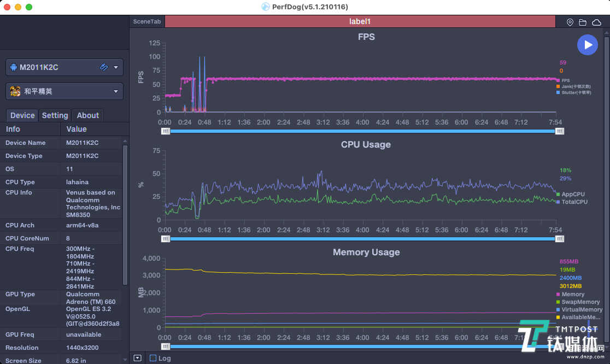Click the Info column header

pyautogui.click(x=13, y=129)
